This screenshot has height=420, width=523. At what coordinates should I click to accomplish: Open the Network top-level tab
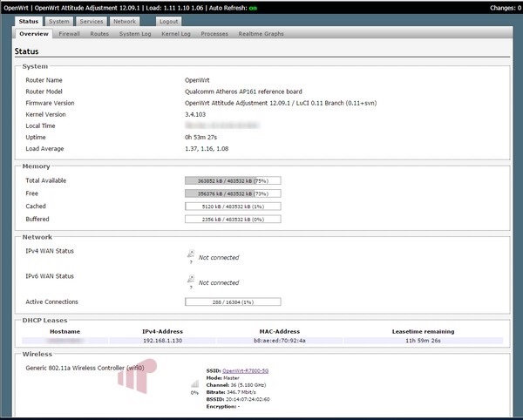[125, 21]
